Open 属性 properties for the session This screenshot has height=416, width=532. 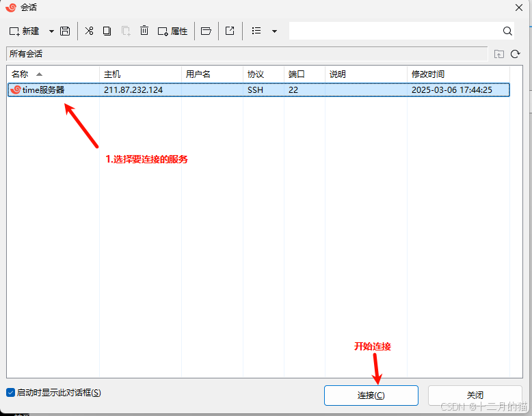[172, 31]
